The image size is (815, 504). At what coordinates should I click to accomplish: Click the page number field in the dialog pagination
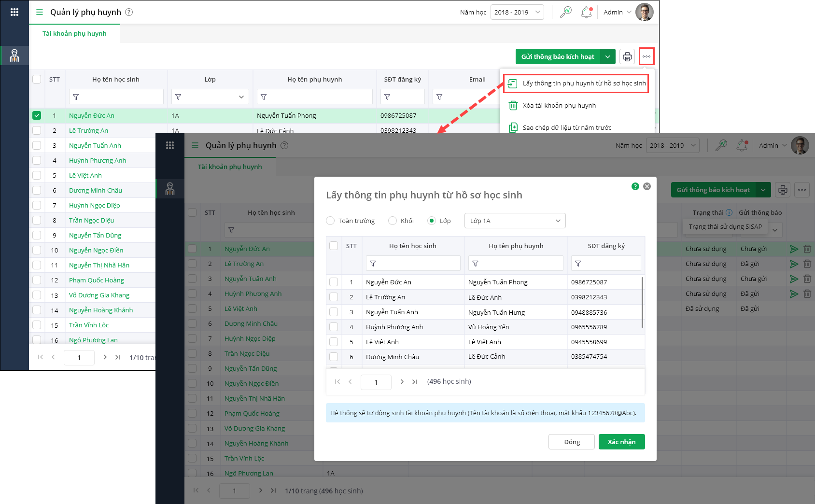coord(376,382)
